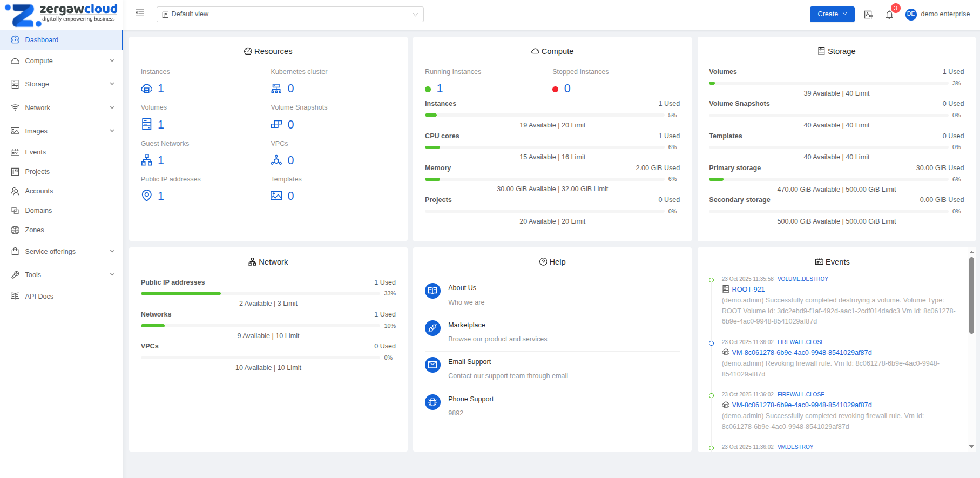Open the DE user avatar
The height and width of the screenshot is (478, 980).
pos(911,14)
